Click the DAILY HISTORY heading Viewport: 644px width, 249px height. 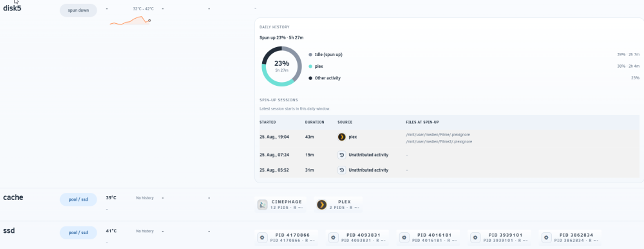[x=274, y=27]
